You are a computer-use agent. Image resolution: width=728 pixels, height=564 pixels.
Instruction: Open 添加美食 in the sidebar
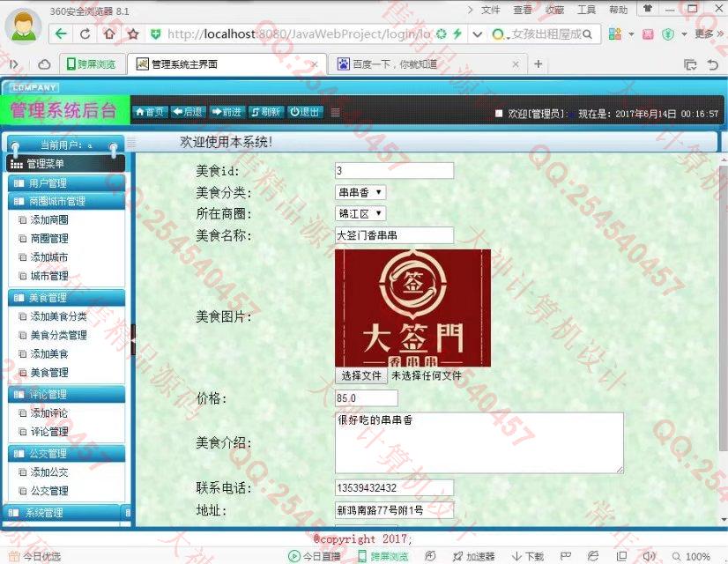tap(49, 353)
